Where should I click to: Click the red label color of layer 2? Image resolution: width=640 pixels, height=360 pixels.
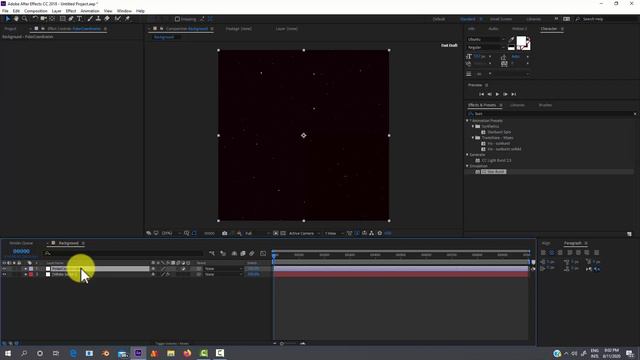coord(31,274)
